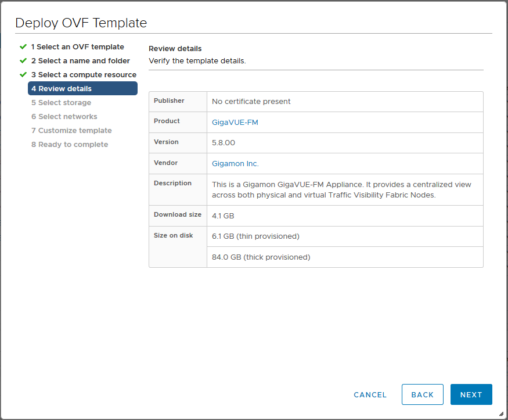Click the Product row label
Image resolution: width=508 pixels, height=420 pixels.
167,121
